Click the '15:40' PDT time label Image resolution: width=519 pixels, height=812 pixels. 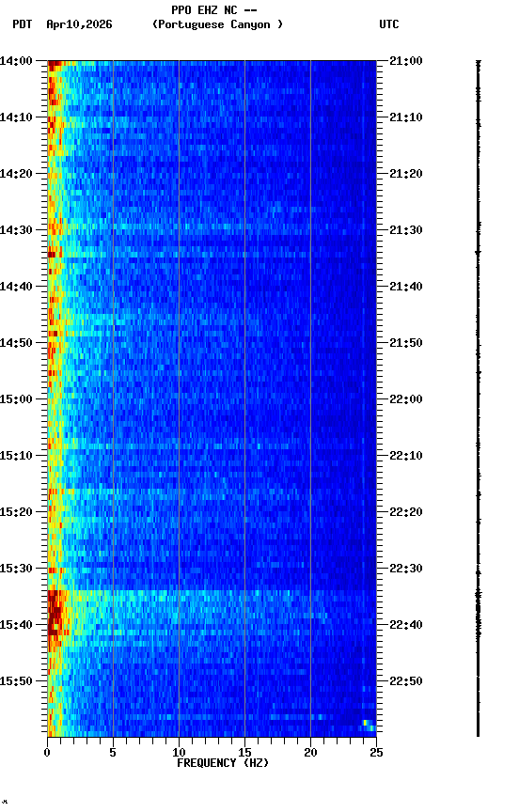[16, 626]
